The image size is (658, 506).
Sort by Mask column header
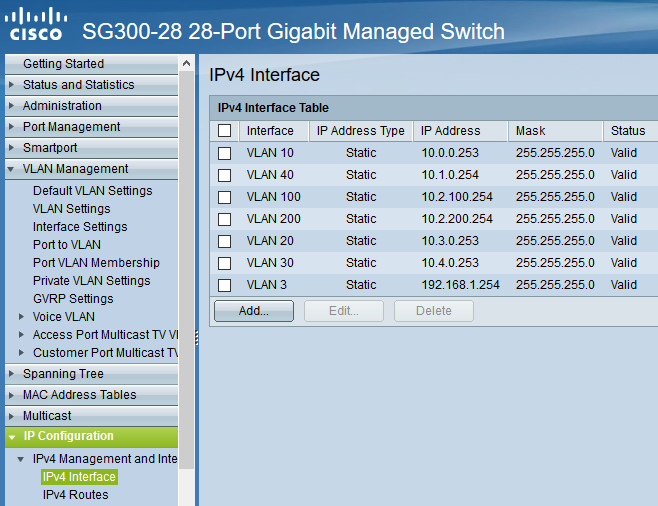click(x=556, y=131)
